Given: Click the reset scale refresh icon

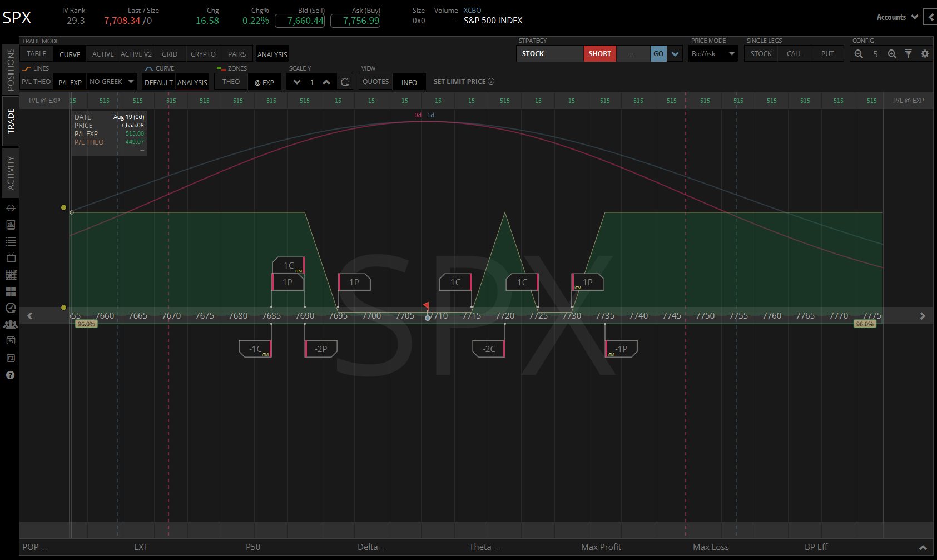Looking at the screenshot, I should tap(345, 82).
